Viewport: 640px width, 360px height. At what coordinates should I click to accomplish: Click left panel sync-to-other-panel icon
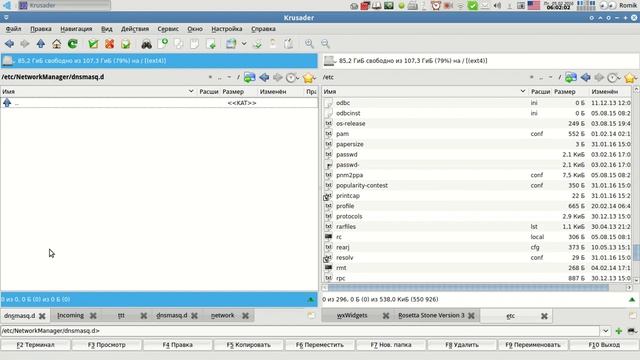(x=249, y=77)
